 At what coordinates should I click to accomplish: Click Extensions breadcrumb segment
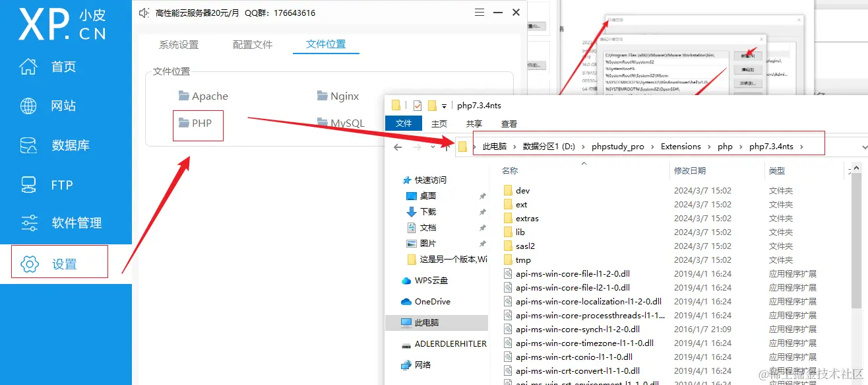[681, 147]
